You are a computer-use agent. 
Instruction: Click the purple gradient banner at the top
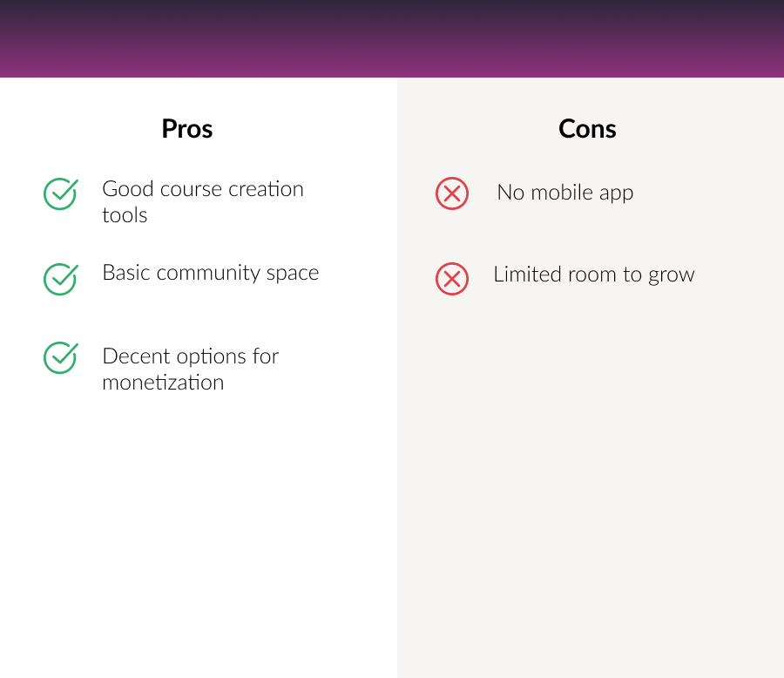(392, 39)
